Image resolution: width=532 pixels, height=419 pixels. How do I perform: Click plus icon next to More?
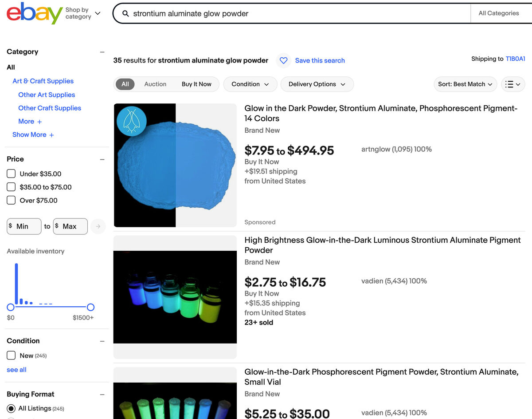click(39, 122)
